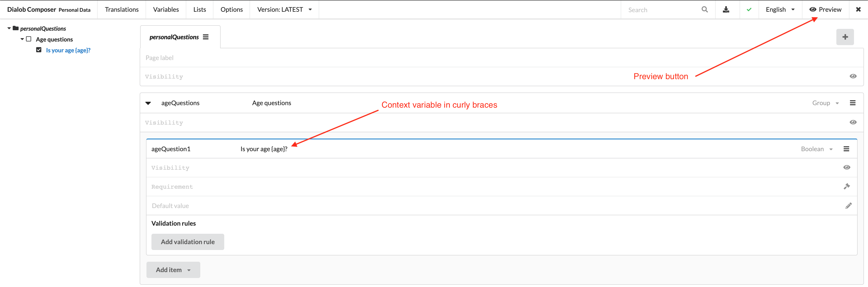Open the ageQuestion1 options hamburger menu icon

click(x=847, y=148)
